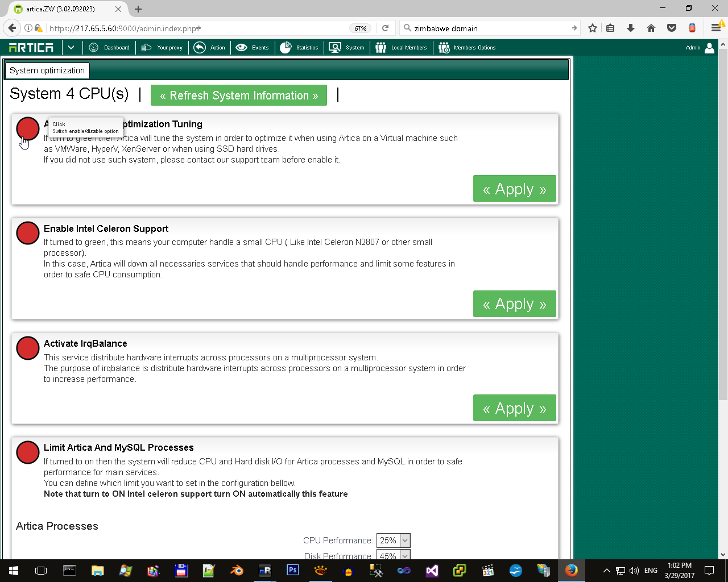Screen dimensions: 728x582
Task: Click the ENG language indicator
Action: [651, 570]
